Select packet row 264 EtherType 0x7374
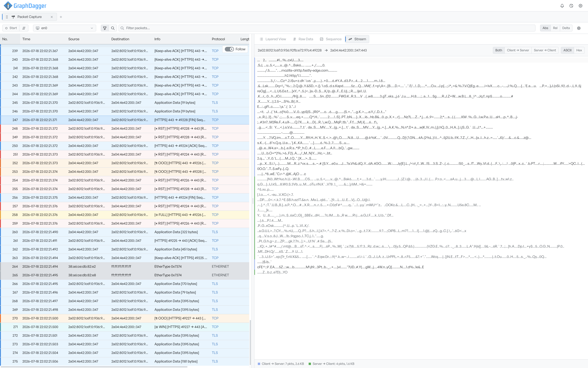Screen dimensions: 588x368 click(x=125, y=267)
